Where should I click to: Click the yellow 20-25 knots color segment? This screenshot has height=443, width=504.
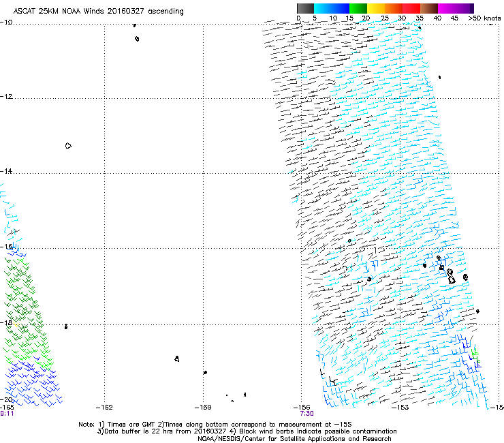click(x=376, y=8)
